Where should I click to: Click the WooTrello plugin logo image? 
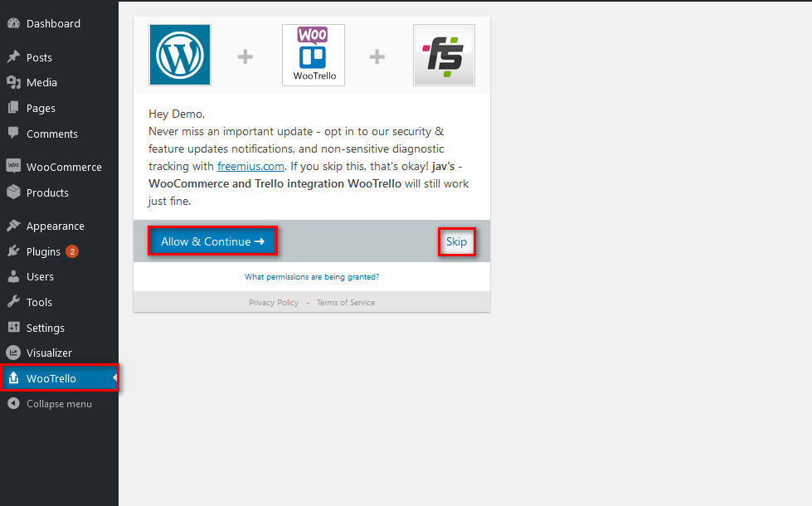314,55
